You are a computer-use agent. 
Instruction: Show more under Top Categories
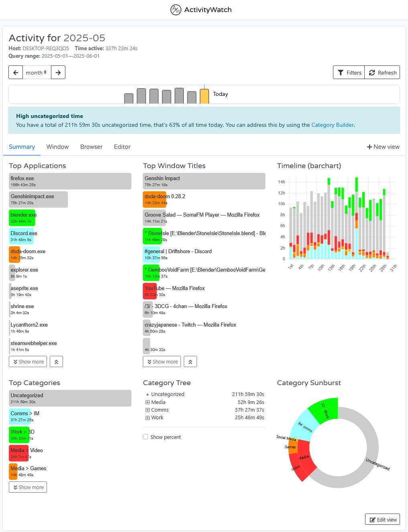(28, 487)
